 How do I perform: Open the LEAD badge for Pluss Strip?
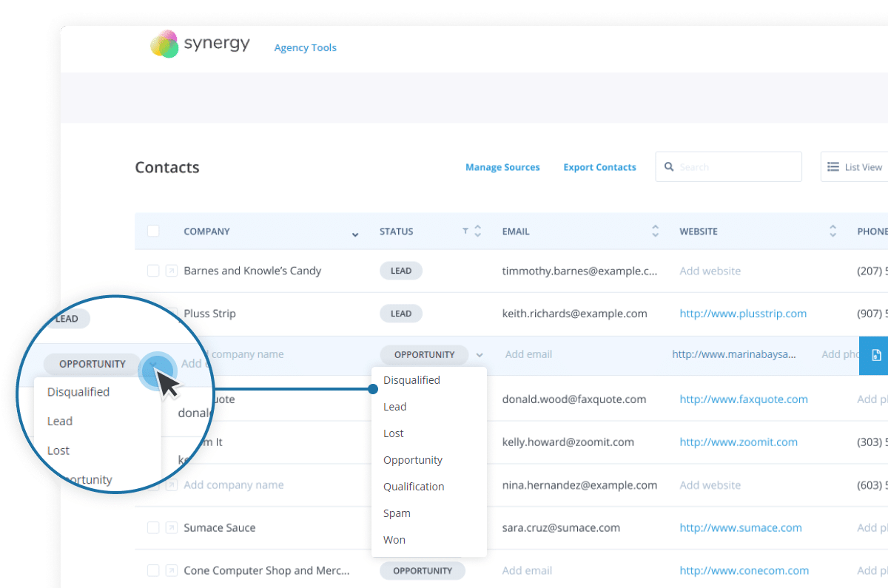pyautogui.click(x=401, y=314)
